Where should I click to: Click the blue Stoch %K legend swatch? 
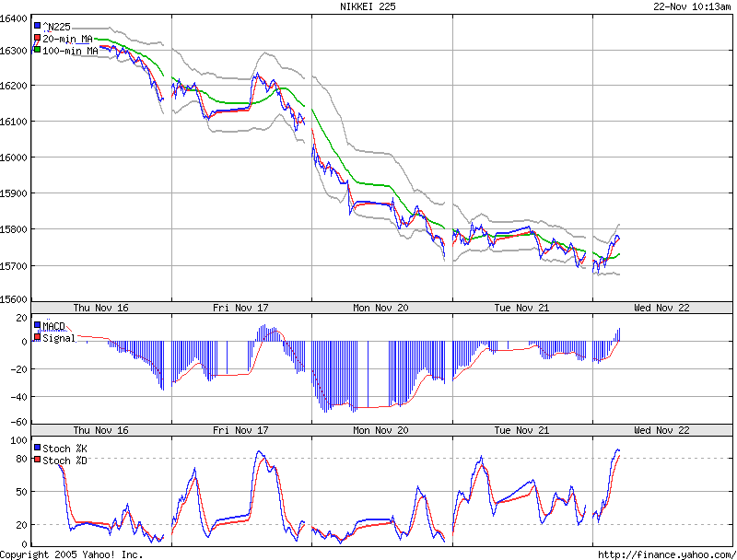(x=37, y=448)
